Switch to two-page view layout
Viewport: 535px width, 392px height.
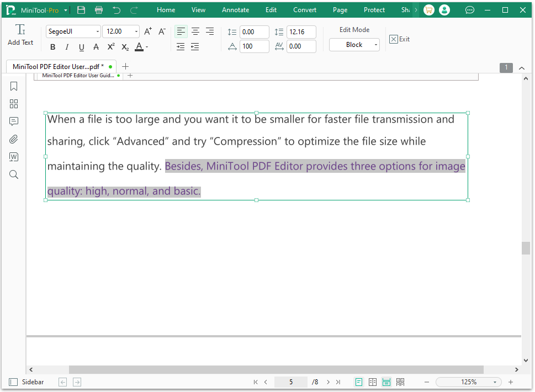point(373,382)
